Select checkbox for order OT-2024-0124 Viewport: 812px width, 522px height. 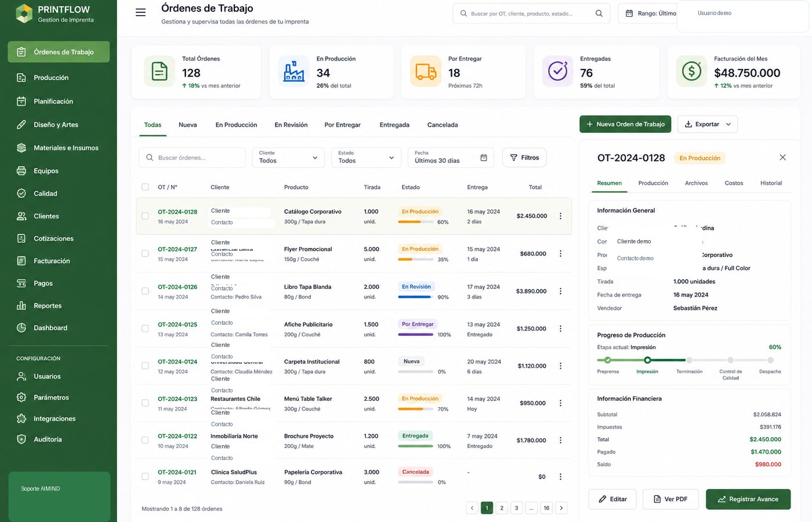coord(145,365)
